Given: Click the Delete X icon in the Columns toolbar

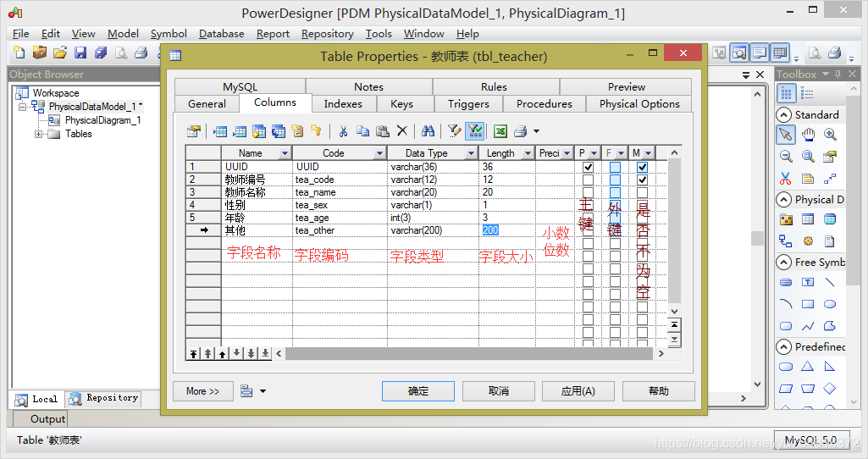Looking at the screenshot, I should tap(402, 131).
